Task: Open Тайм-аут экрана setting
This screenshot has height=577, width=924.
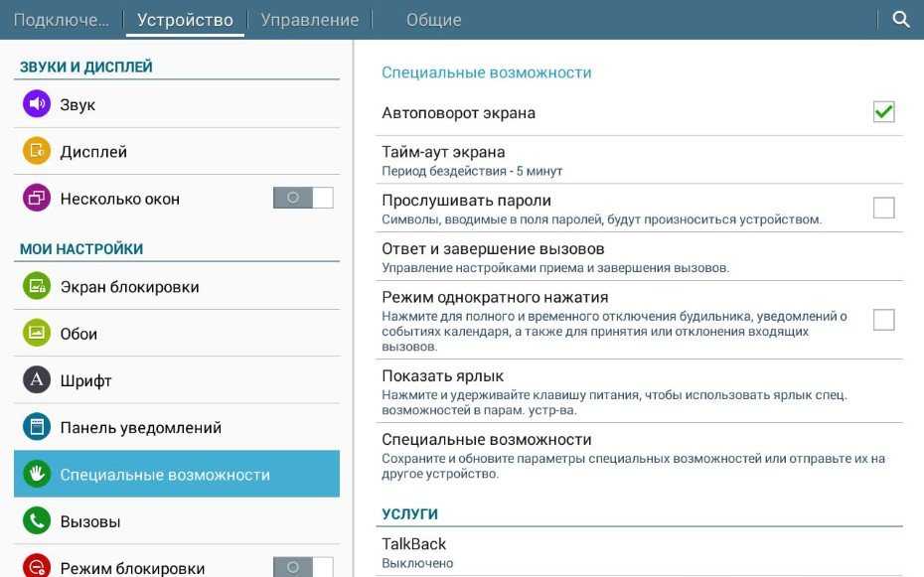Action: (x=640, y=160)
